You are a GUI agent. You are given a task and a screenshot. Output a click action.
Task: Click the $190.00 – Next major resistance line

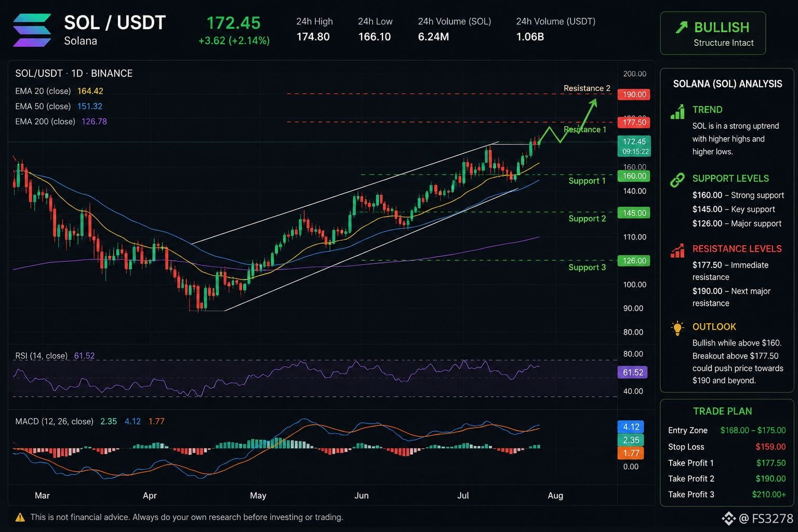coord(731,297)
